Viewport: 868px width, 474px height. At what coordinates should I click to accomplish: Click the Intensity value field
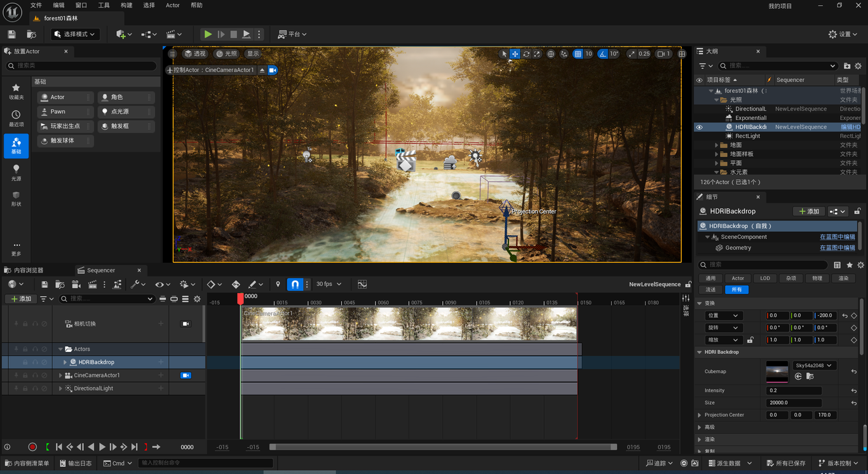tap(794, 391)
